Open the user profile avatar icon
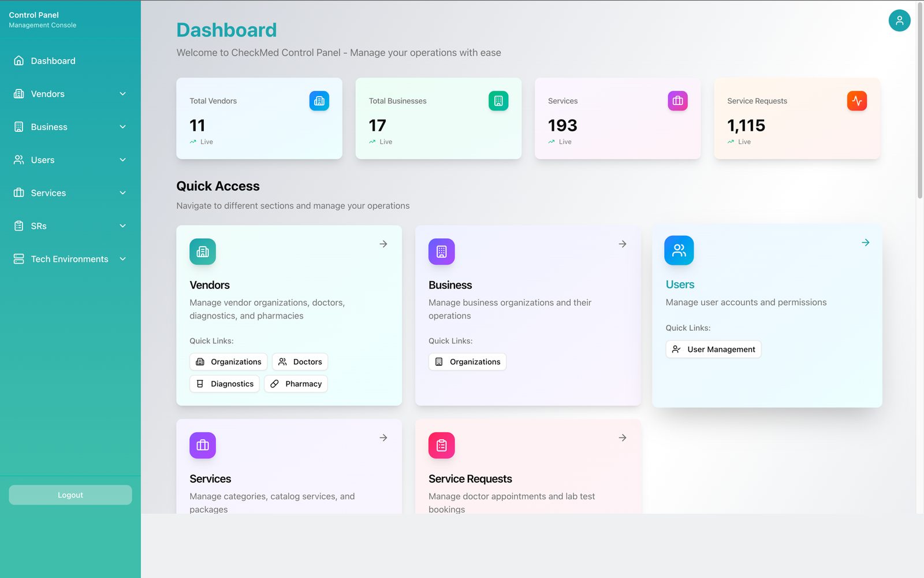This screenshot has height=578, width=924. pyautogui.click(x=899, y=20)
